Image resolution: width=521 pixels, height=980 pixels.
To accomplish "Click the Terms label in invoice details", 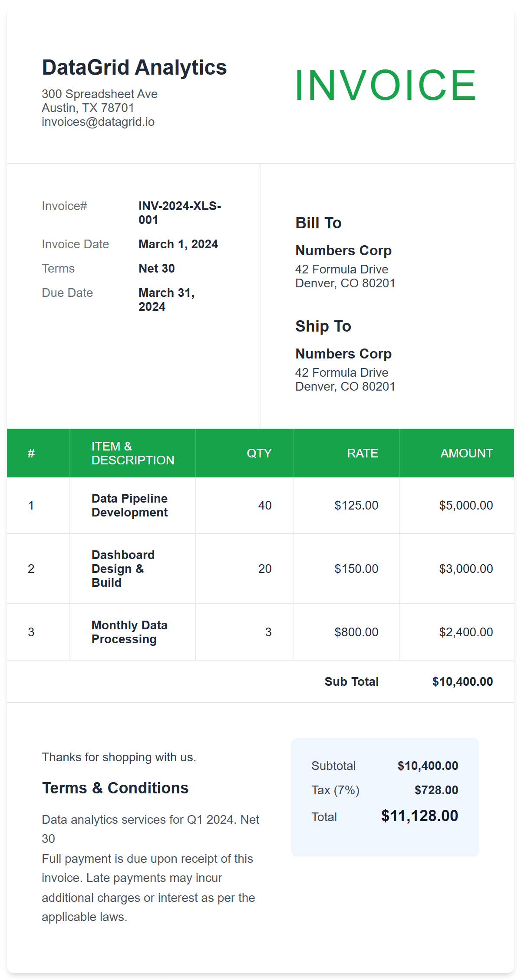I will [58, 268].
